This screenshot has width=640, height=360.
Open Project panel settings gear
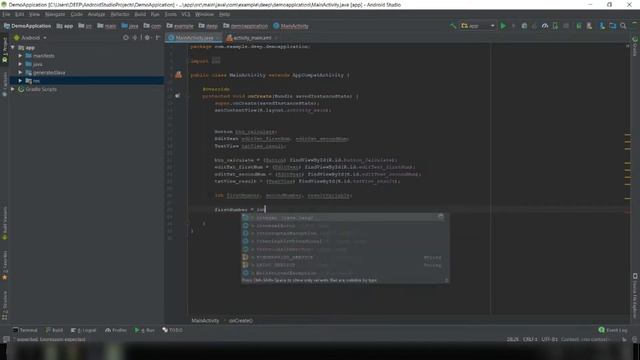coord(147,38)
